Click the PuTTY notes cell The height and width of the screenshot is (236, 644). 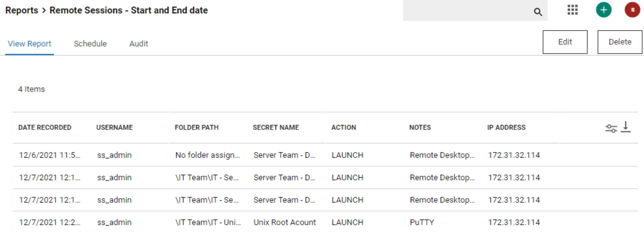pyautogui.click(x=422, y=222)
